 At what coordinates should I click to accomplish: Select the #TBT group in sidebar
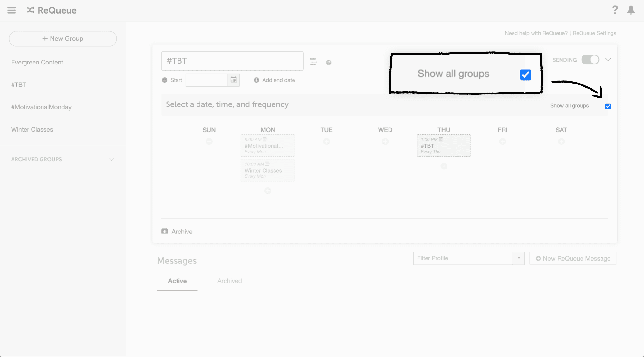pos(19,84)
